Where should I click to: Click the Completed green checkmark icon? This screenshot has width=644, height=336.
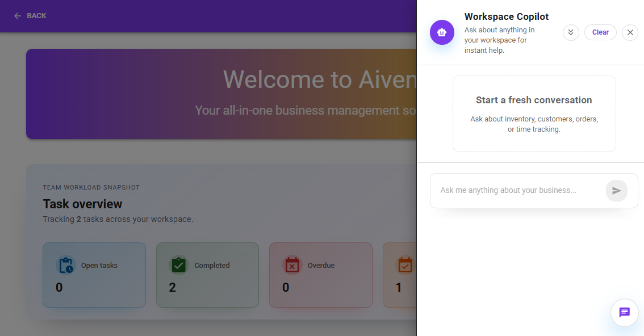point(179,265)
